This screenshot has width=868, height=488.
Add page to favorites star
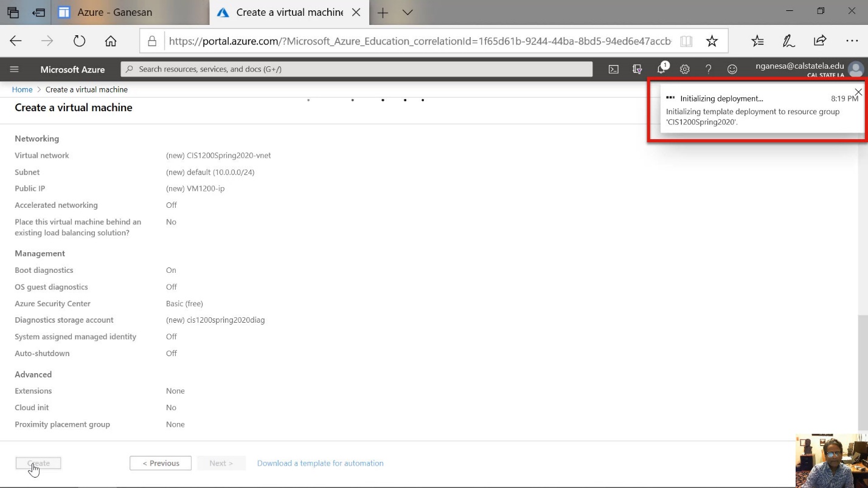(712, 41)
